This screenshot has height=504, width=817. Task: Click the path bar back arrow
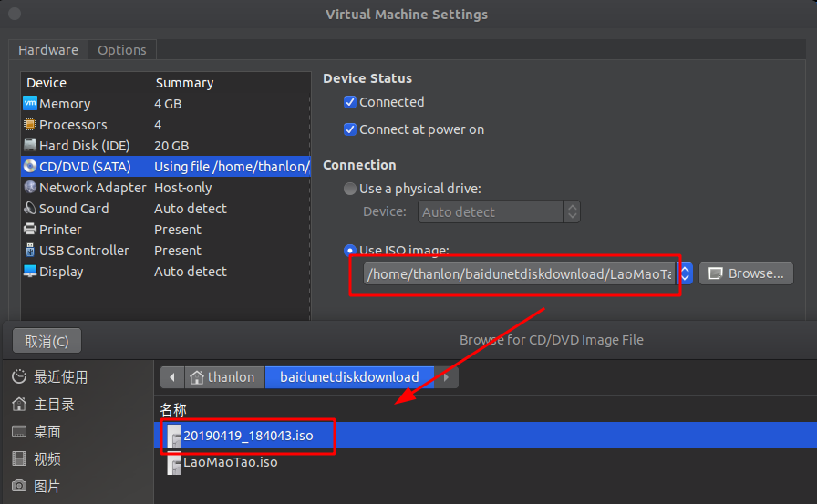[x=172, y=377]
